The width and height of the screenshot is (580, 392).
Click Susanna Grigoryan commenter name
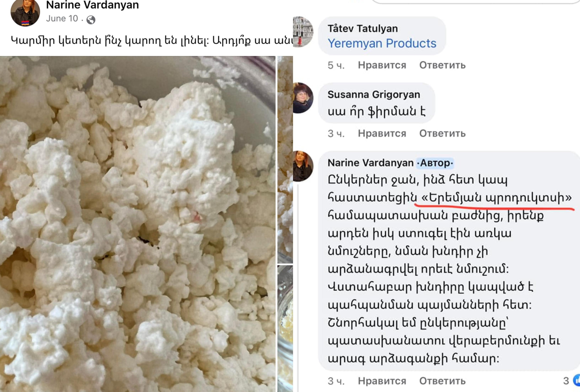(374, 94)
